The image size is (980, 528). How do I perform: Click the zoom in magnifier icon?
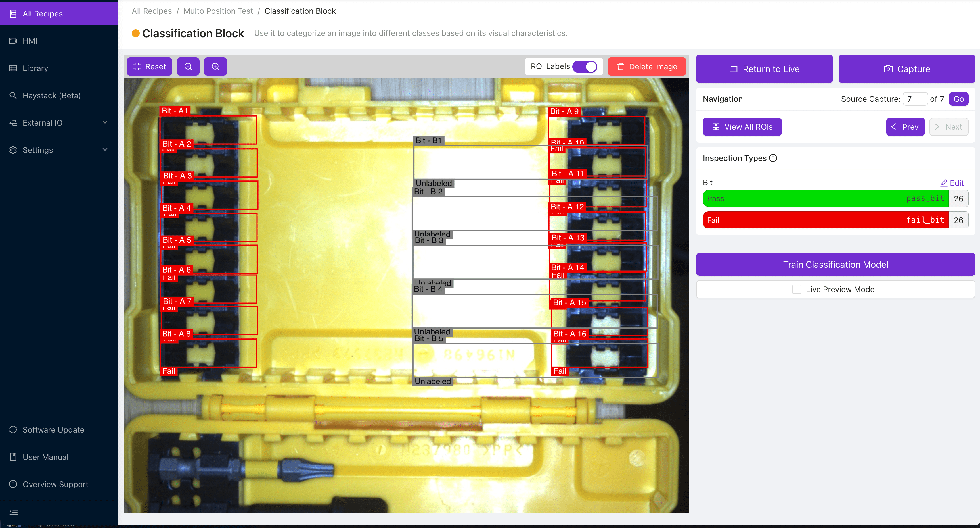(x=215, y=66)
